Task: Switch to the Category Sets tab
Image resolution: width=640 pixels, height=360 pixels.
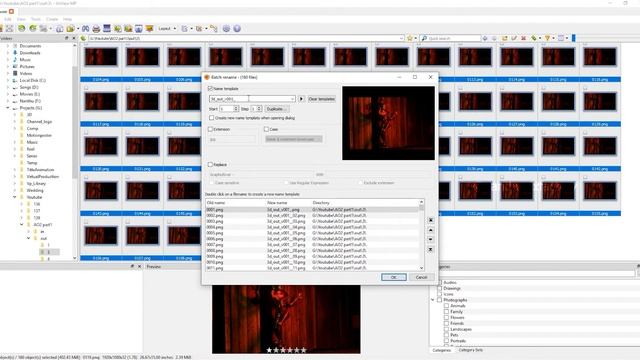Action: [x=471, y=350]
